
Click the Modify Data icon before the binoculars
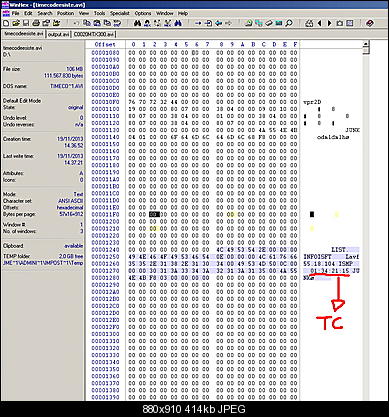click(117, 23)
